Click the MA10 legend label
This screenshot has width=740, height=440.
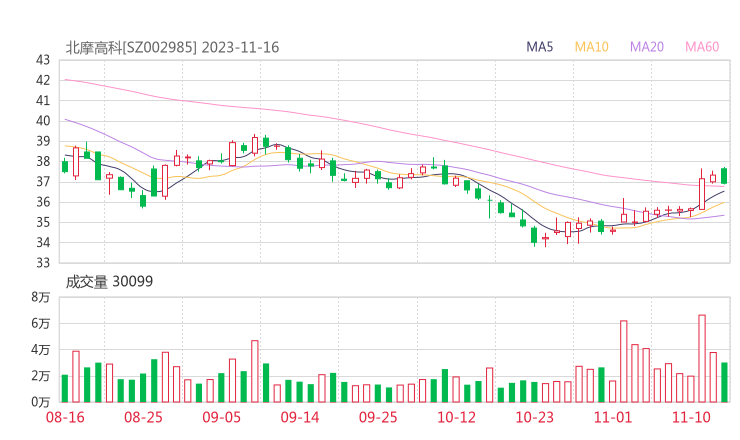(591, 47)
